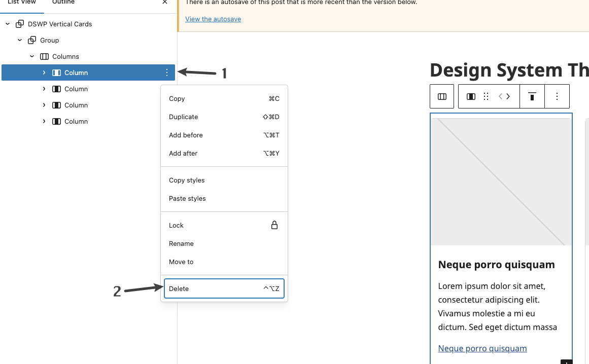This screenshot has height=364, width=589.
Task: Click options dots on selected Column row
Action: (x=167, y=72)
